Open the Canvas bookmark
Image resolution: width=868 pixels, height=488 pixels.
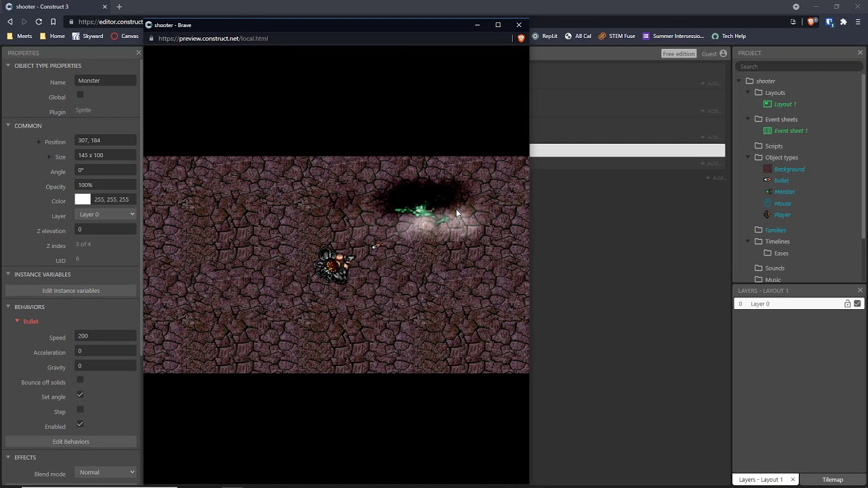point(124,36)
